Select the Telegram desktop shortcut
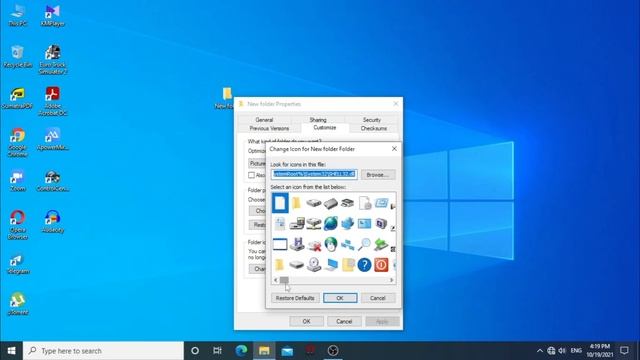The width and height of the screenshot is (640, 360). click(x=17, y=264)
